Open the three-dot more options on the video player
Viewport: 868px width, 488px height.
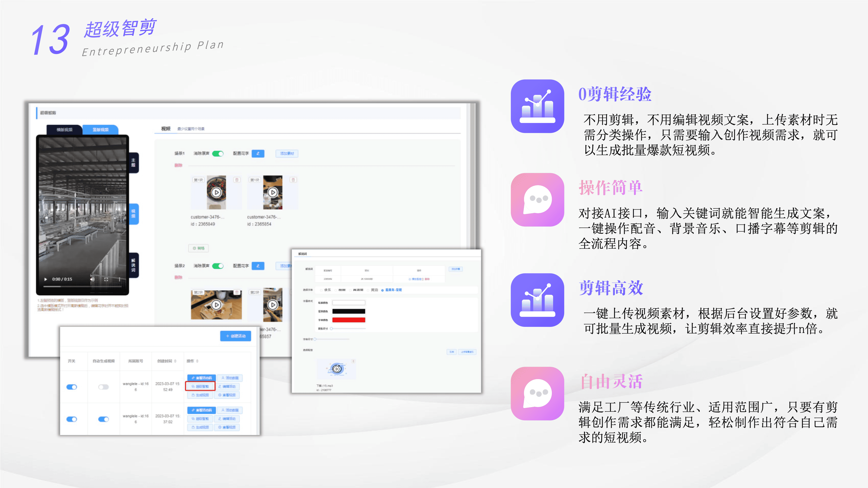tap(119, 279)
